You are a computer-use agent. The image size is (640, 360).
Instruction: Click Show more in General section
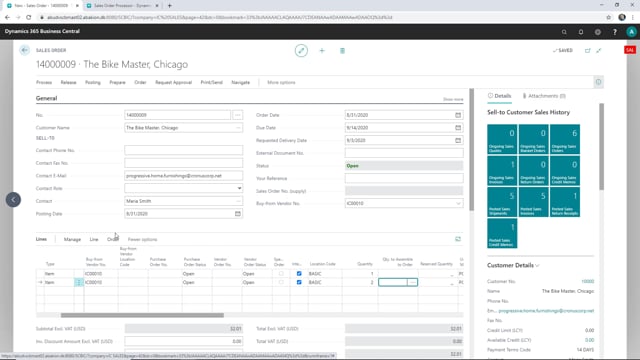point(453,99)
